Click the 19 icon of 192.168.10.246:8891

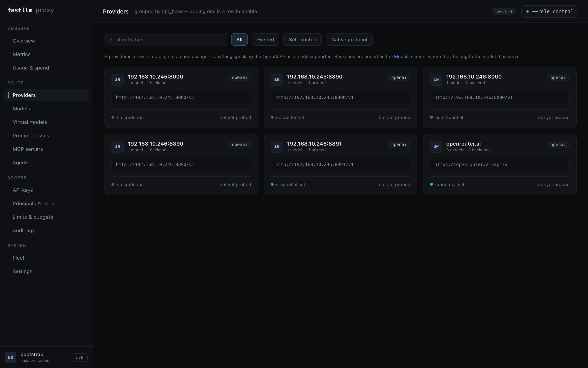[277, 147]
